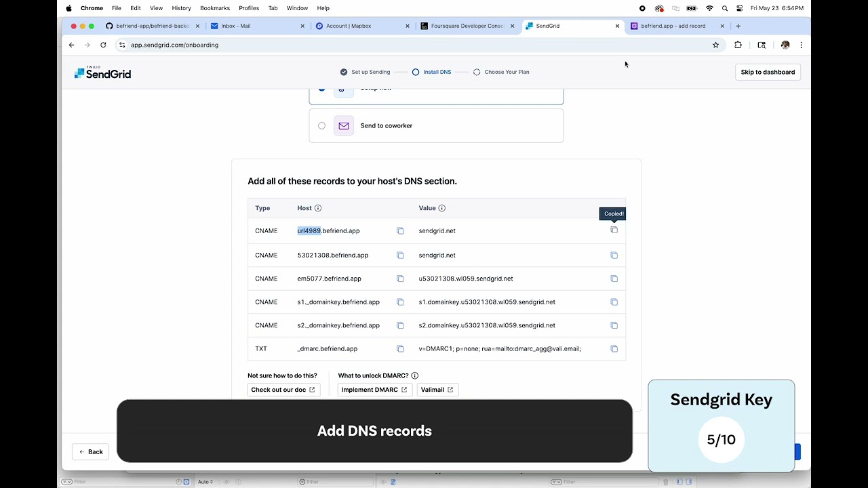The image size is (868, 488).
Task: Open Profiles menu in menu bar
Action: 249,8
